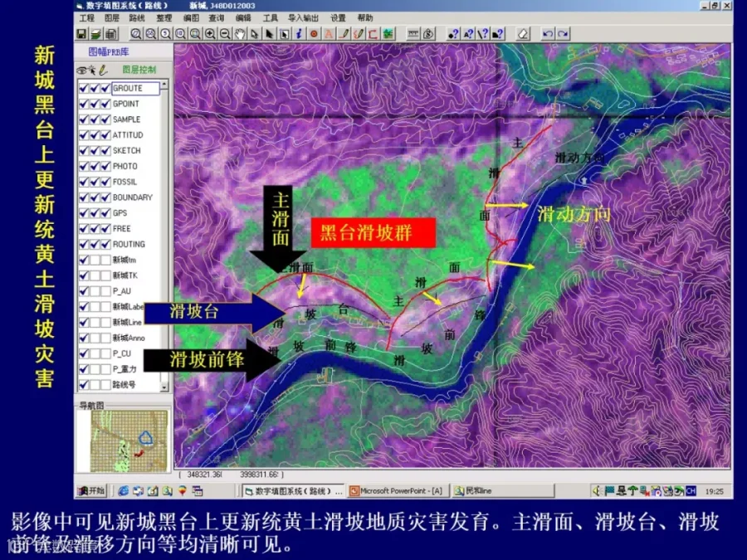Open the 帮助 menu
Screen dimensions: 747x560
click(x=365, y=17)
